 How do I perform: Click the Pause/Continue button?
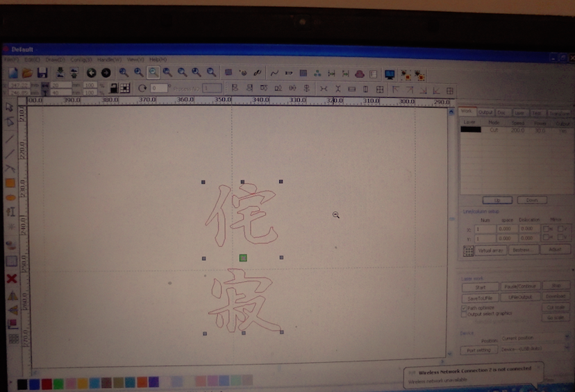coord(520,286)
